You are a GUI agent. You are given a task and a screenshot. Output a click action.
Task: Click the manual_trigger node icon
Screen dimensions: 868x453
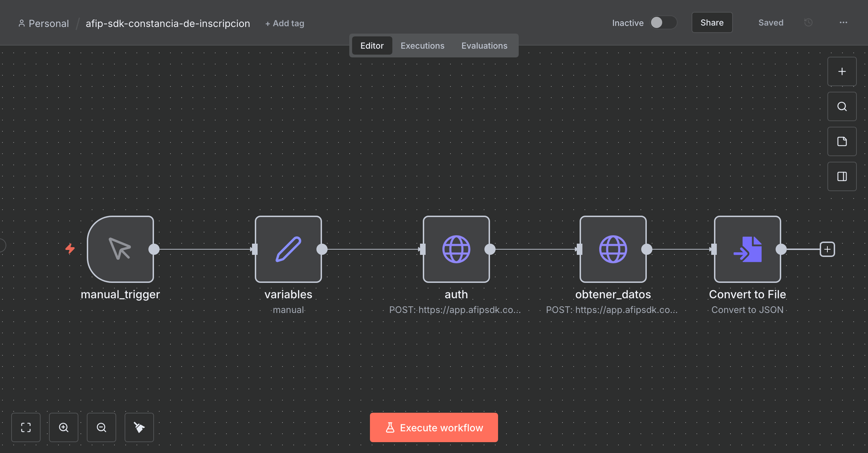[x=120, y=249]
